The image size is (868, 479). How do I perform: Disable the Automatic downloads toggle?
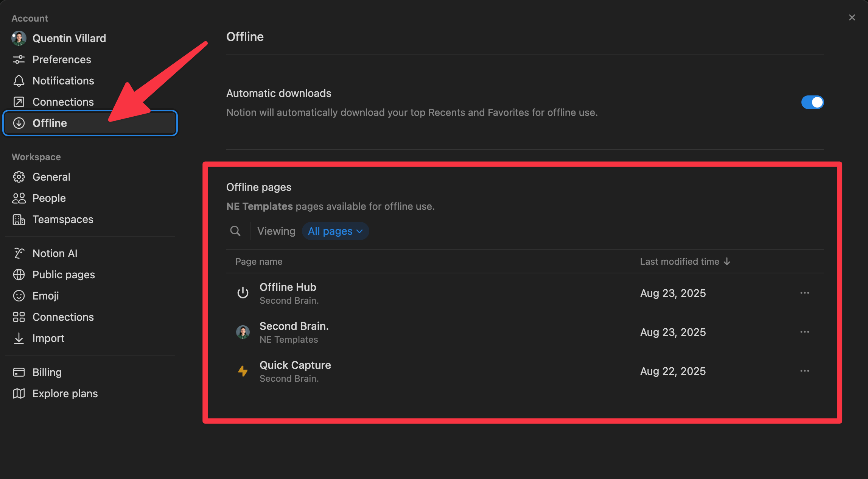point(812,102)
